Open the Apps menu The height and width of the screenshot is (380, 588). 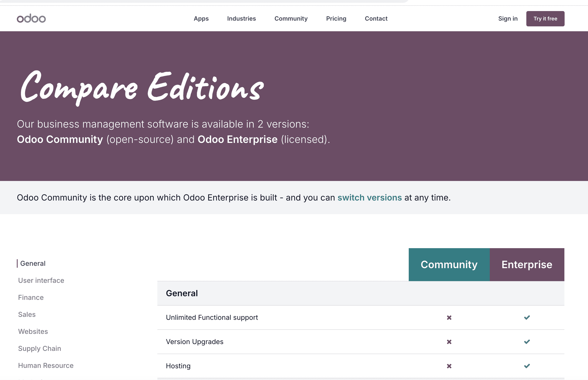(201, 19)
